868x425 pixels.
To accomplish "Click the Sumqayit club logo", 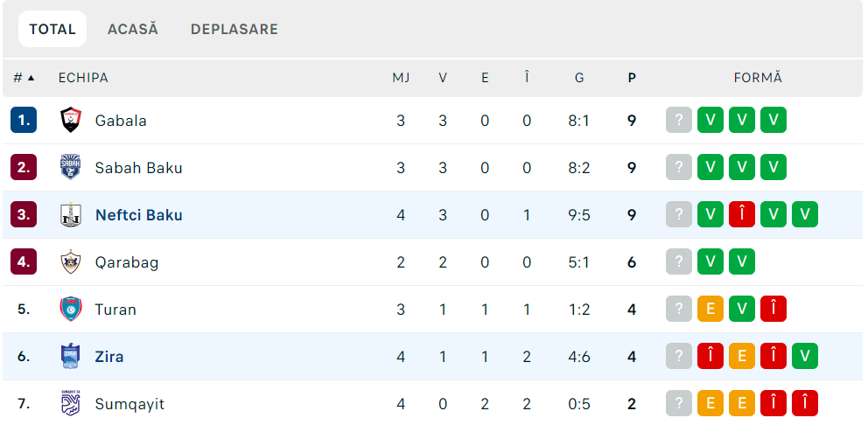I will coord(71,403).
